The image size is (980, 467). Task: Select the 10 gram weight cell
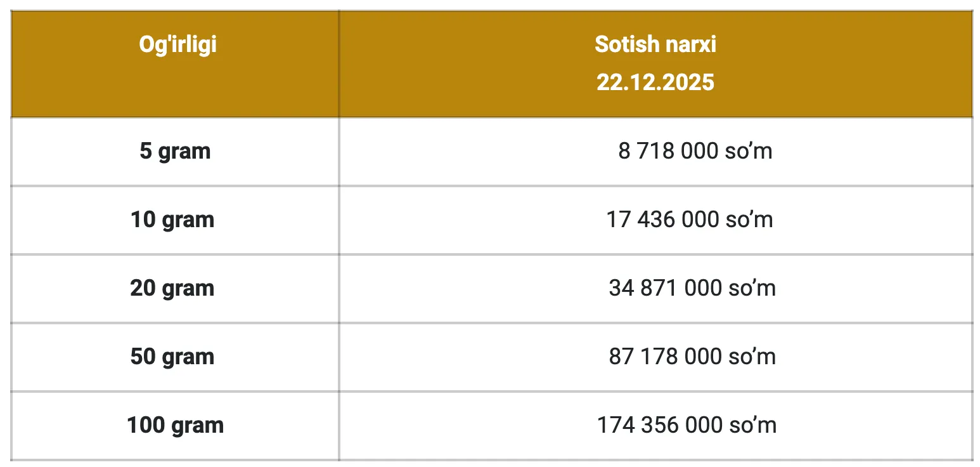point(172,220)
